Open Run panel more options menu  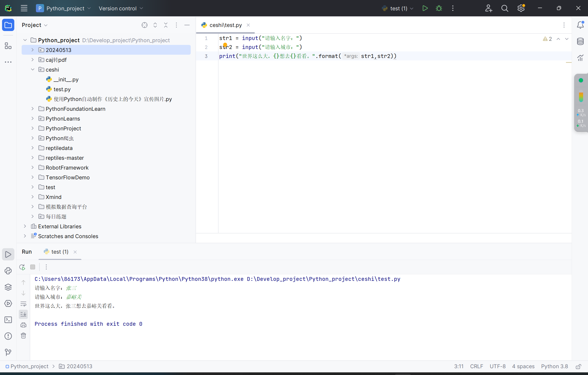46,267
